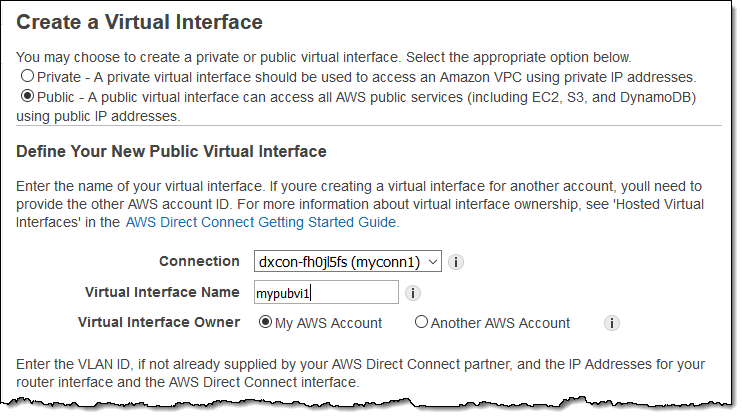The width and height of the screenshot is (742, 417).
Task: Click the 'Another AWS Account' label text
Action: coord(500,323)
